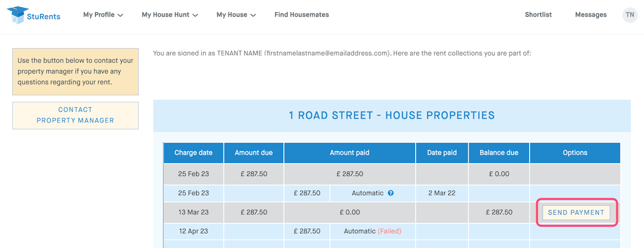Open the Shortlist page
The width and height of the screenshot is (644, 248).
(538, 15)
